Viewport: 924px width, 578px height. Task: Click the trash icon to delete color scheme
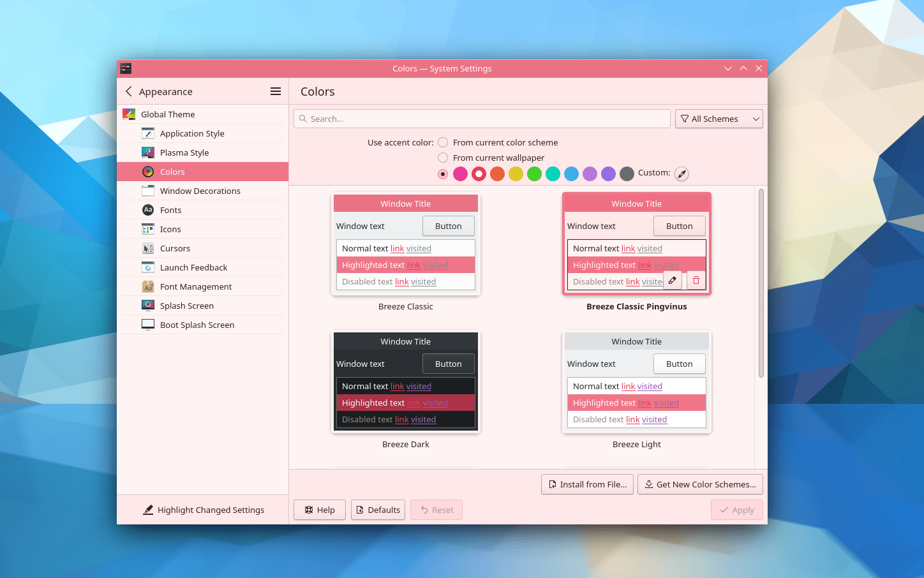click(x=696, y=281)
